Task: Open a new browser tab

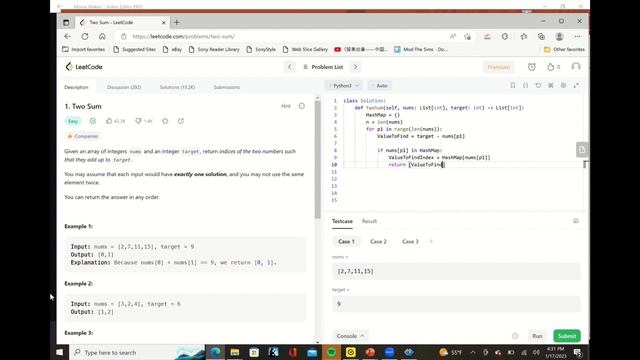Action: [177, 22]
